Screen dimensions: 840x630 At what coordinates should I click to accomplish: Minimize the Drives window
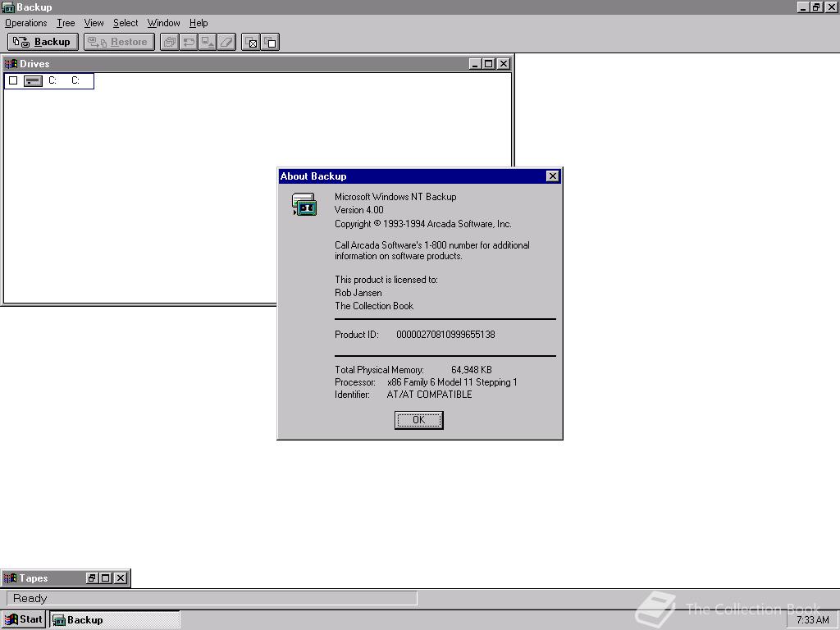click(475, 64)
